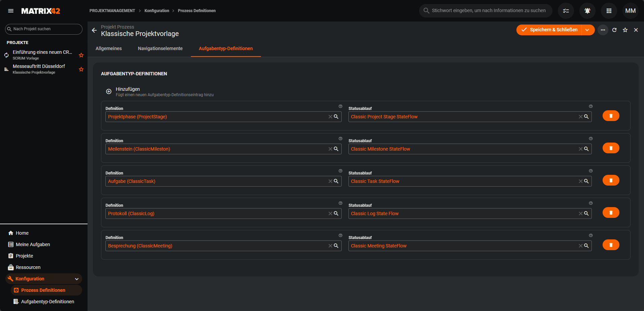Open the more options ellipsis menu
This screenshot has height=311, width=644.
pos(603,30)
